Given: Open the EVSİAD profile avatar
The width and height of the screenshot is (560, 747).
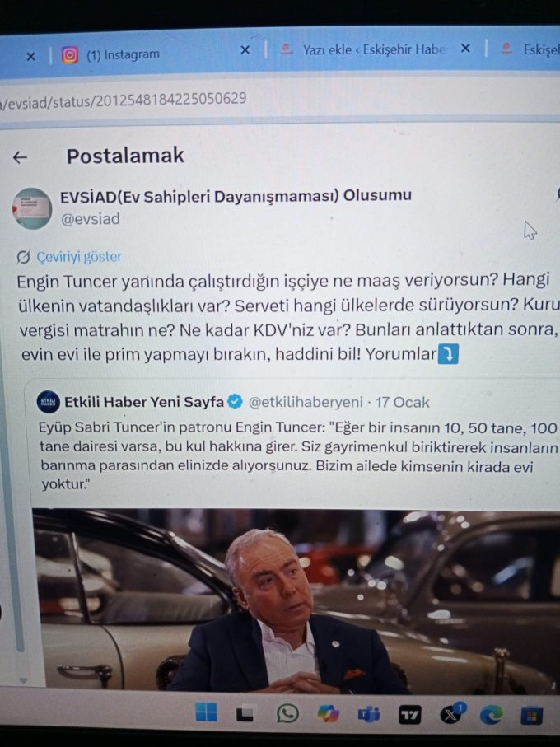Looking at the screenshot, I should point(32,208).
